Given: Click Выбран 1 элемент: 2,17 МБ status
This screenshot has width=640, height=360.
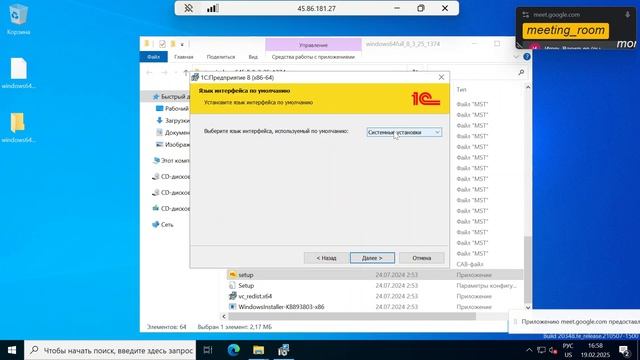Looking at the screenshot, I should (x=234, y=327).
